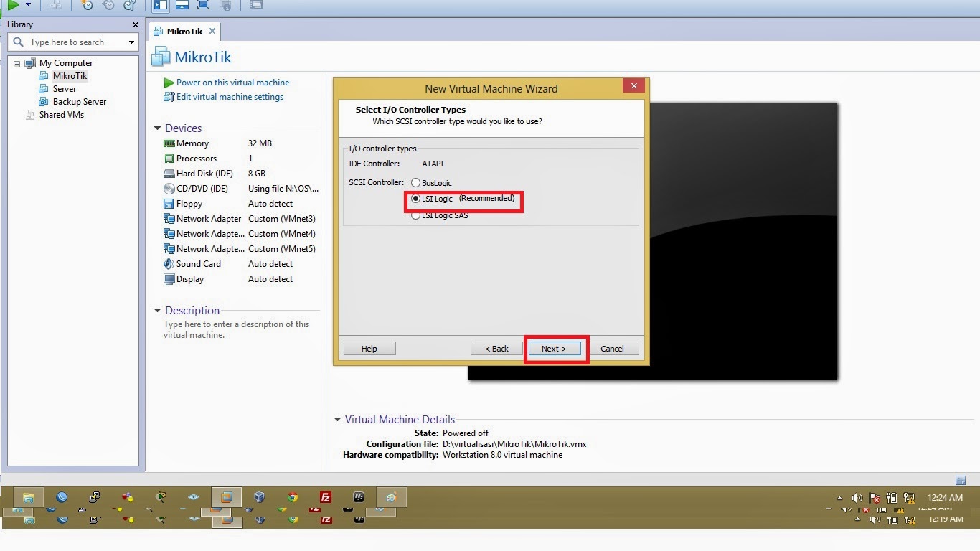This screenshot has height=551, width=980.
Task: Click the Floppy device icon
Action: click(x=169, y=204)
